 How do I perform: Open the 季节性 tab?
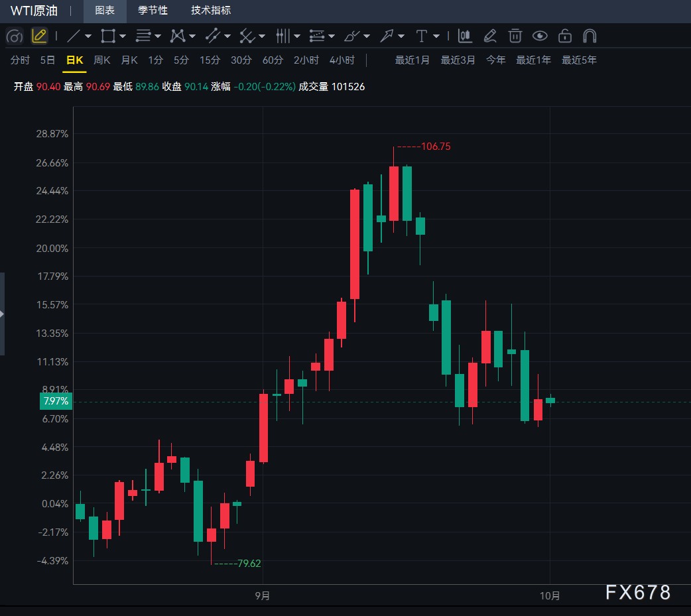tap(153, 11)
